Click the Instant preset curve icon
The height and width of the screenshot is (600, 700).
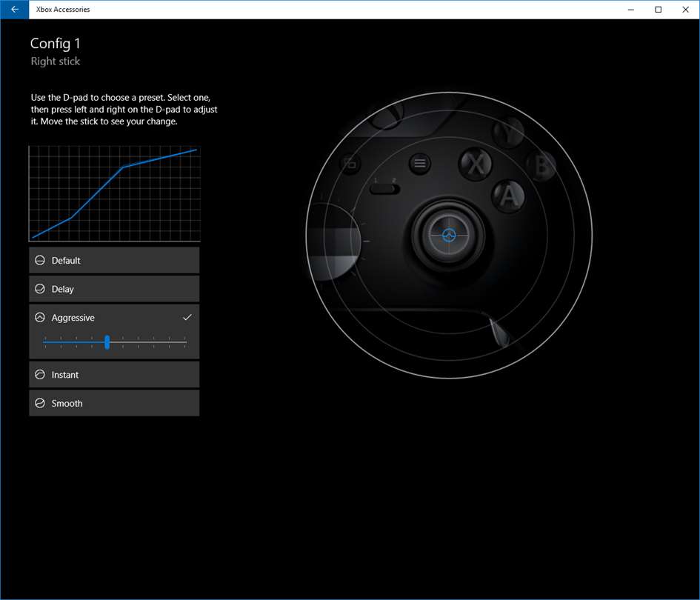(x=40, y=375)
